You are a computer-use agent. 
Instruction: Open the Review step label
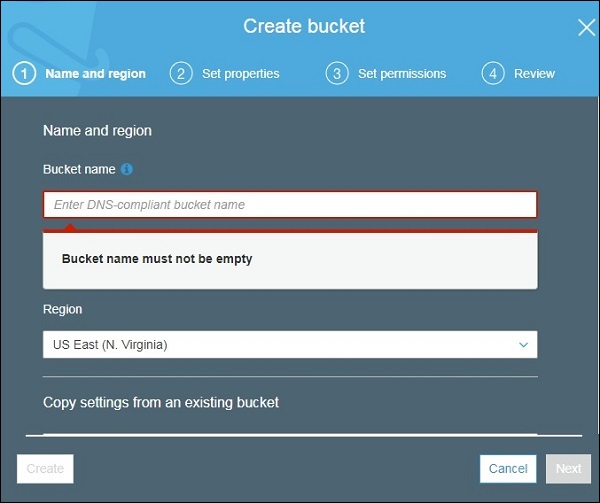(534, 73)
